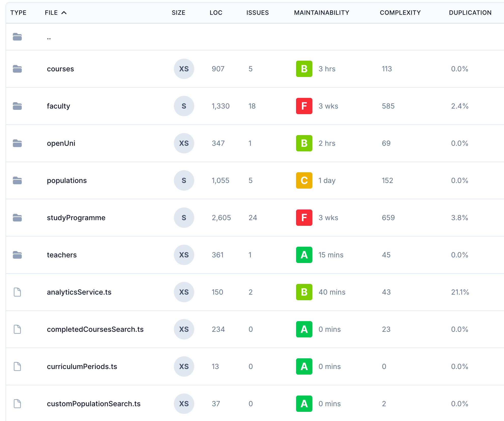Open the openUni folder link
This screenshot has width=504, height=421.
61,143
